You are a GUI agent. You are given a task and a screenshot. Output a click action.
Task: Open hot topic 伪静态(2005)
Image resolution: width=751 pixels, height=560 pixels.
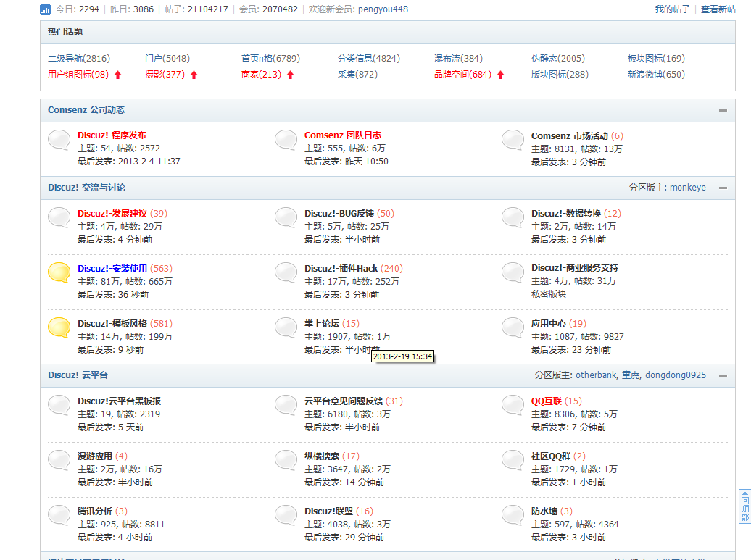pyautogui.click(x=558, y=59)
